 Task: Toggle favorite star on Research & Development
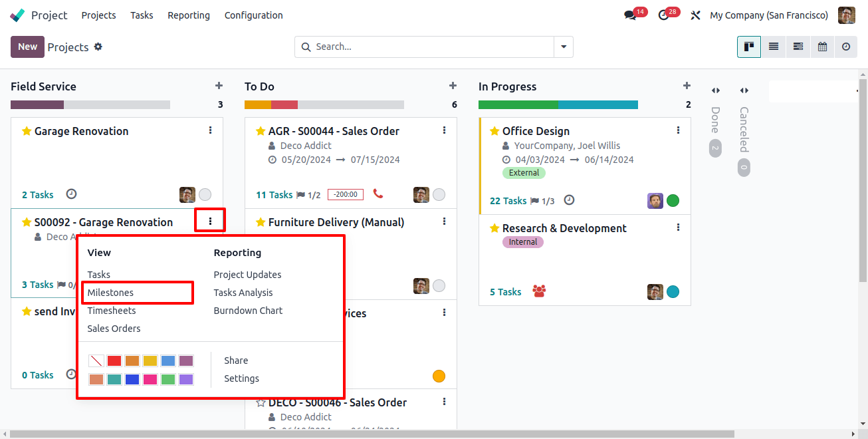(494, 228)
